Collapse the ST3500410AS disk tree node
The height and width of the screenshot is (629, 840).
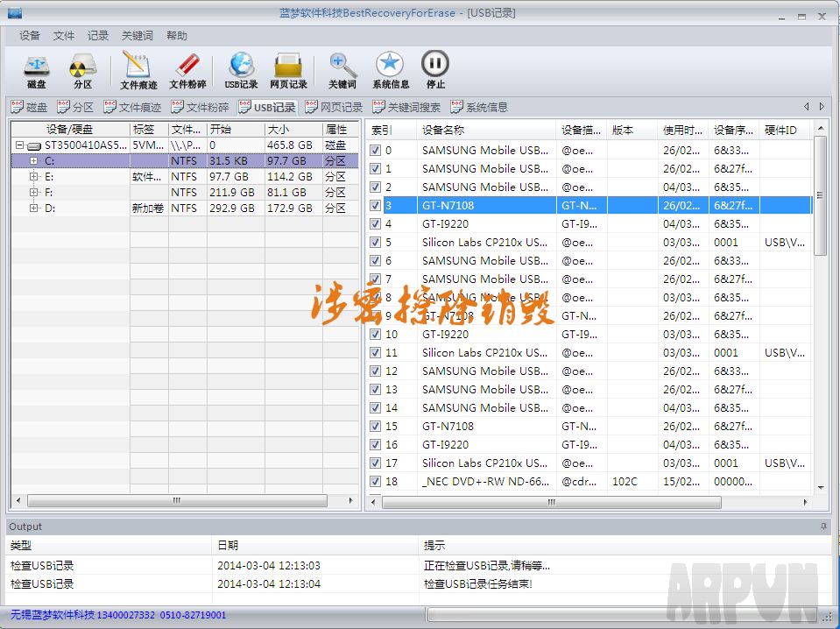(x=19, y=145)
